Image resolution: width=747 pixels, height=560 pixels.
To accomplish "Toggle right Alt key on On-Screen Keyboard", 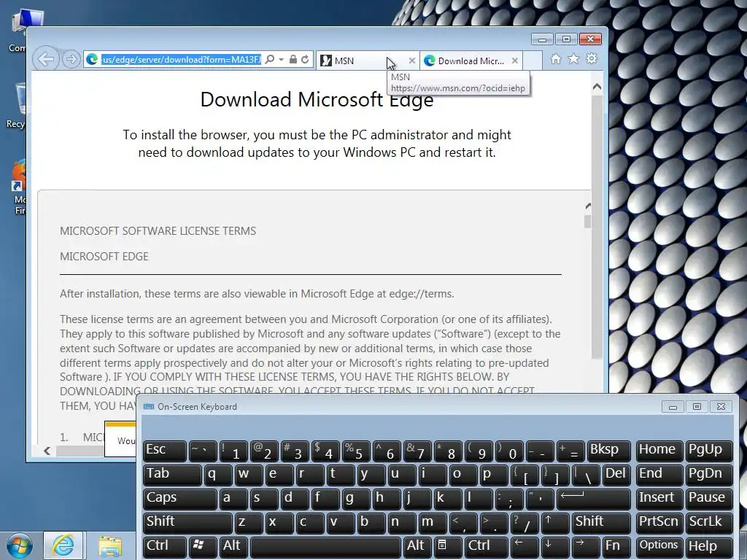I will coord(418,546).
